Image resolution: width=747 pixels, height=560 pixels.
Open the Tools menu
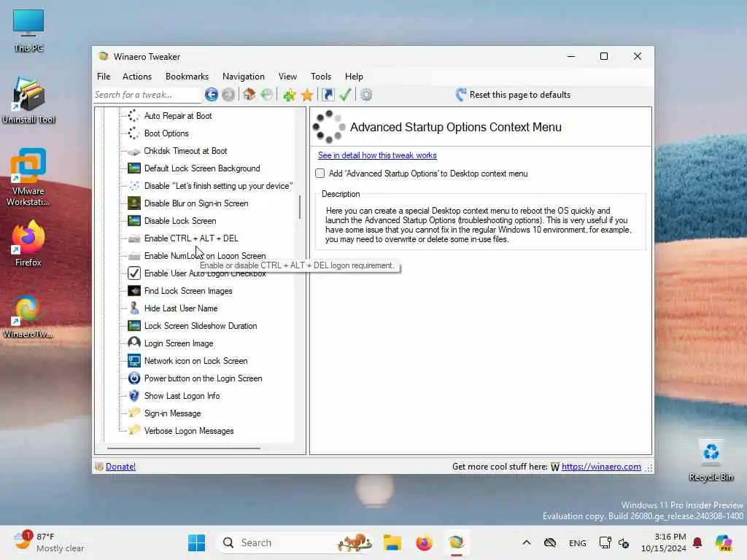(x=321, y=76)
